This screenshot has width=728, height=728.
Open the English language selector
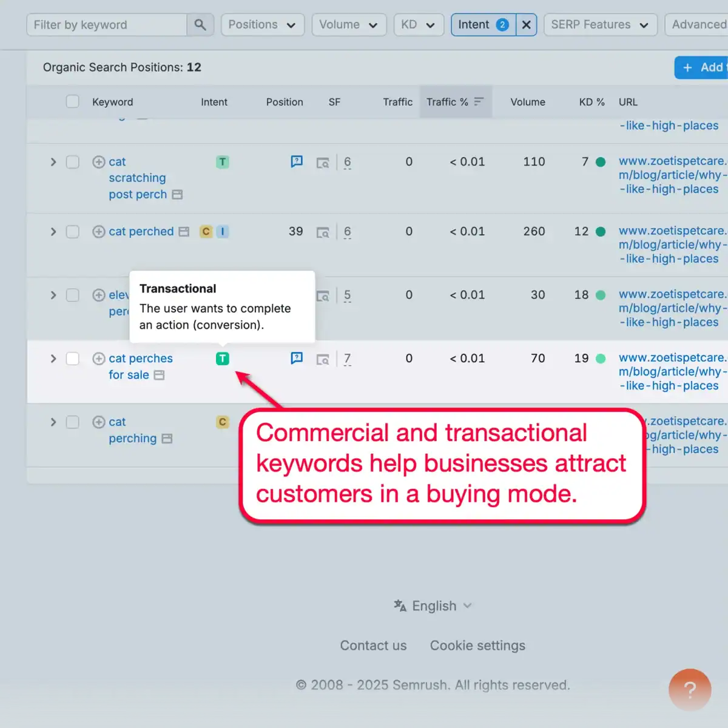pyautogui.click(x=433, y=605)
